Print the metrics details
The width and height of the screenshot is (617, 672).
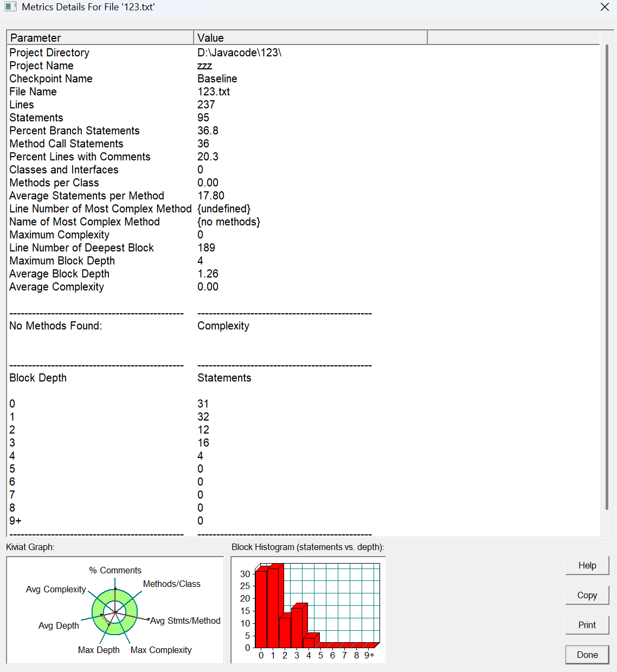click(587, 625)
